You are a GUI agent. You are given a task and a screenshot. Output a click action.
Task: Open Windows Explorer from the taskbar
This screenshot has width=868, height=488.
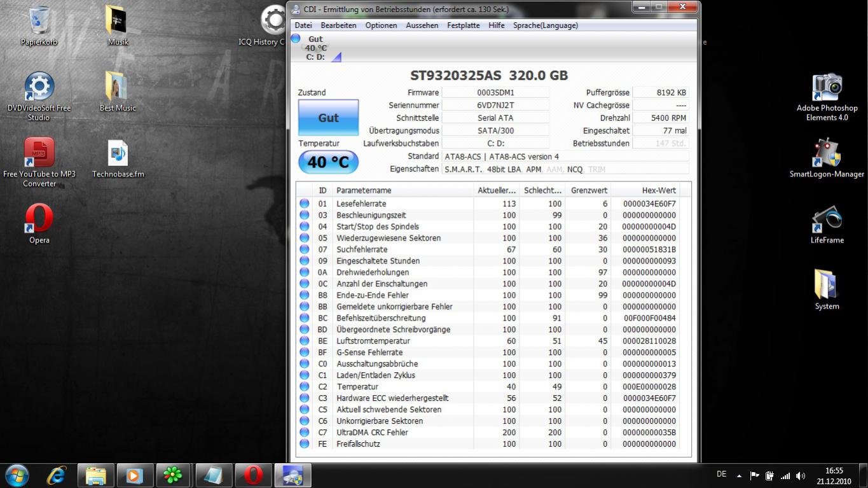click(x=95, y=475)
